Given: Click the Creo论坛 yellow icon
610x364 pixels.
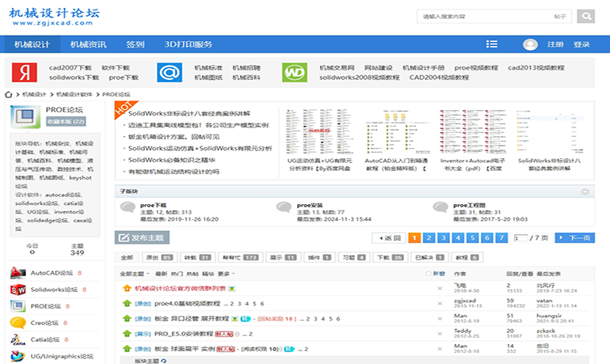Looking at the screenshot, I should 17,323.
